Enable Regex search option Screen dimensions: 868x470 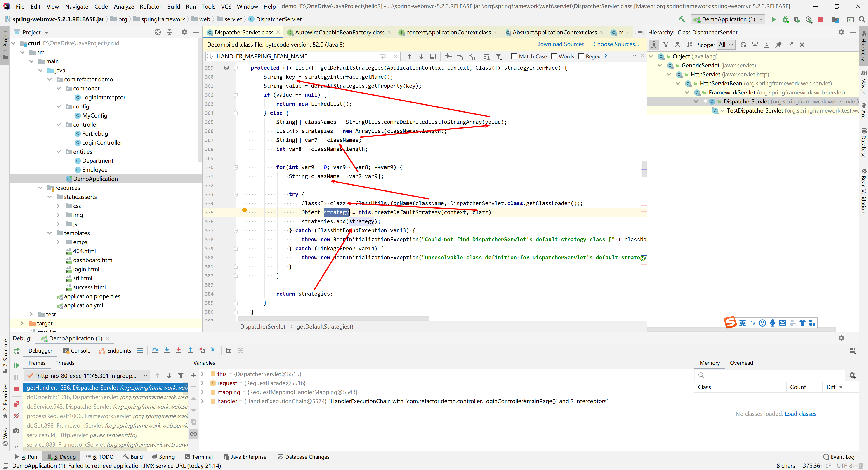coord(582,56)
